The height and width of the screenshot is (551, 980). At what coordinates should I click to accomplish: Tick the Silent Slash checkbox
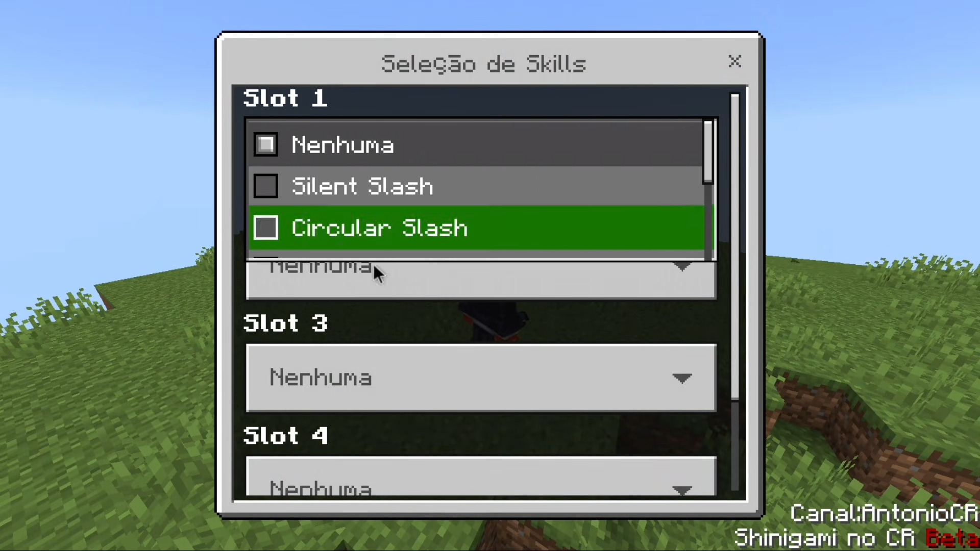click(266, 186)
